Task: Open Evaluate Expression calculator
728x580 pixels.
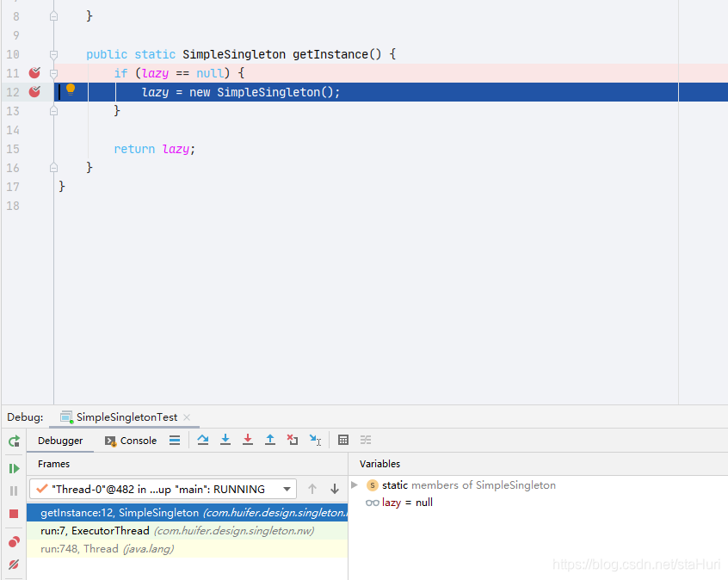Action: [x=343, y=440]
